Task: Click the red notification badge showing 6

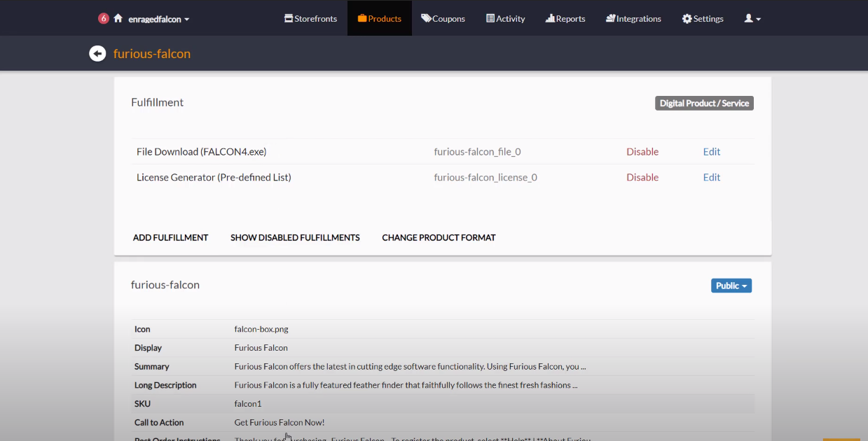Action: click(104, 19)
